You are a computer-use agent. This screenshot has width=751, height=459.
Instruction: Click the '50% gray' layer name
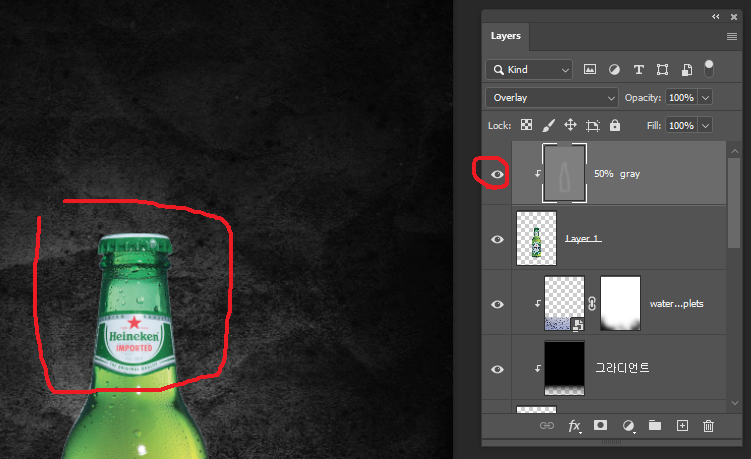coord(617,174)
